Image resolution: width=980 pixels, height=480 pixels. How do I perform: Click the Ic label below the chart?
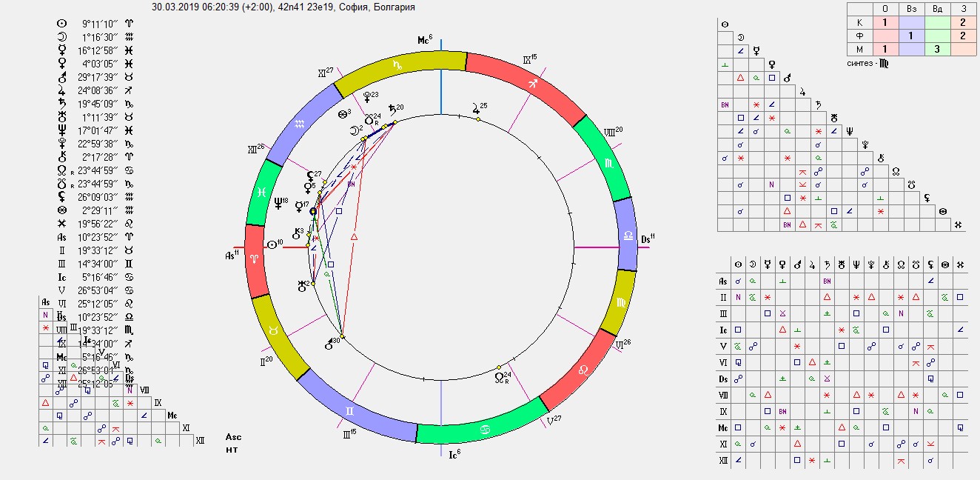click(454, 453)
